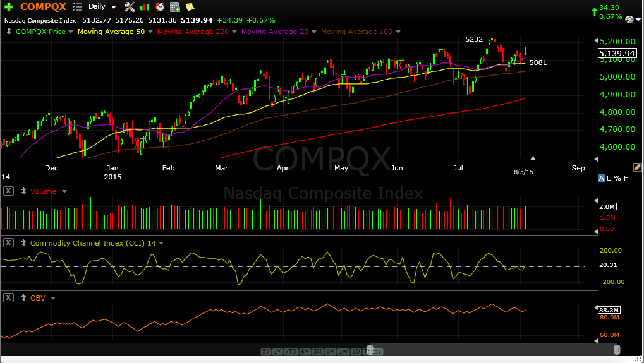Click the green plus add-symbol icon
The image size is (644, 363).
tap(9, 7)
